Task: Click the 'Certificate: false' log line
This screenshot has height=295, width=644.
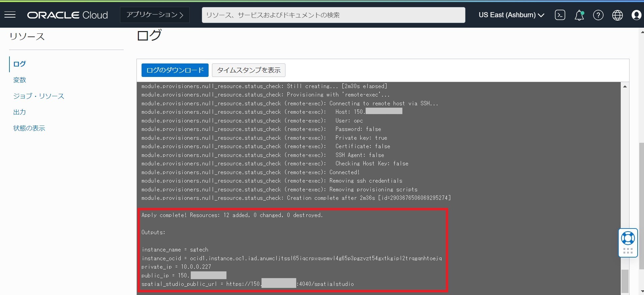Action: [266, 146]
